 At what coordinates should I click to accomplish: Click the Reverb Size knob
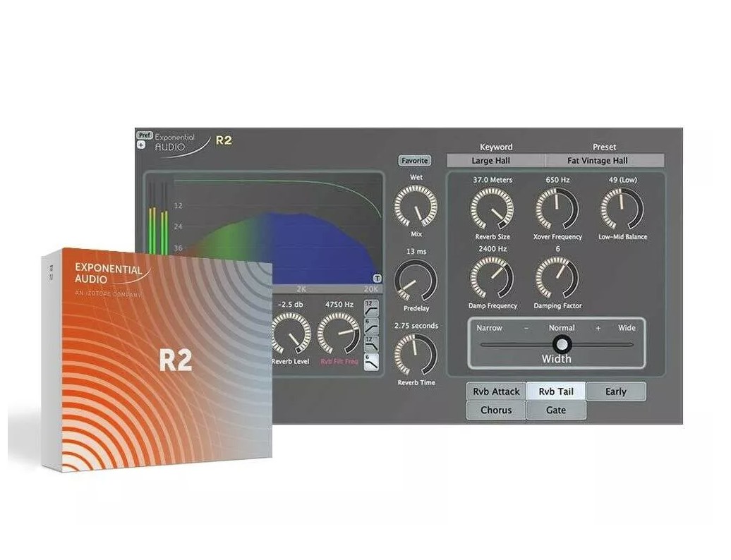point(492,208)
